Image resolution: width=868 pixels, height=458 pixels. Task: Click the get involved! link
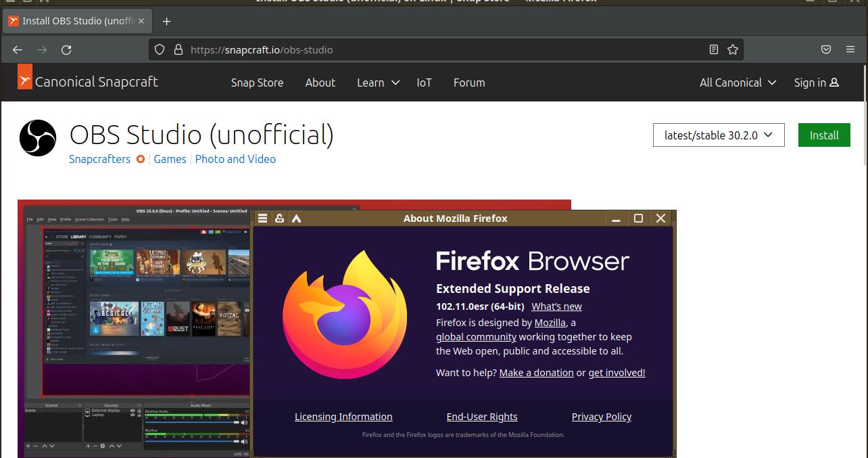coord(617,373)
